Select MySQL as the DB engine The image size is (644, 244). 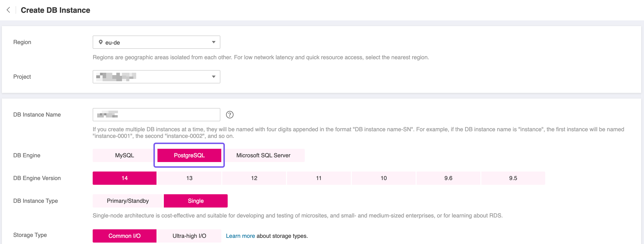pyautogui.click(x=124, y=155)
